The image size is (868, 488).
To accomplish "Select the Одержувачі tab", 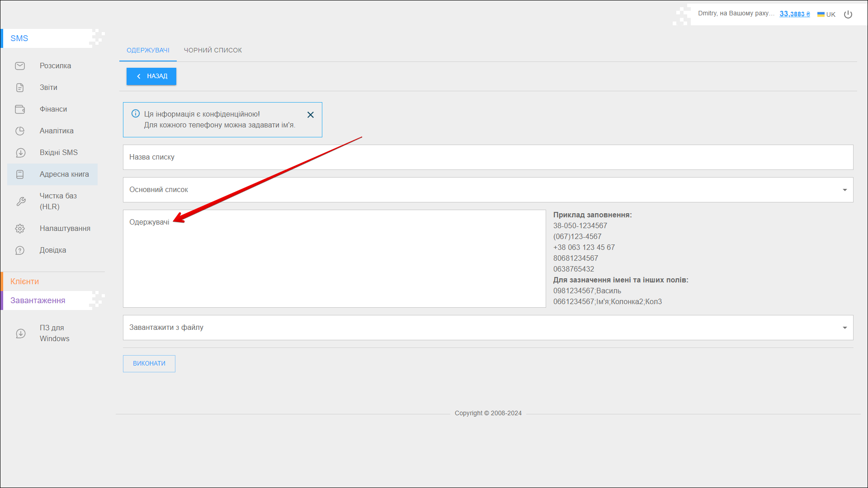I will click(x=148, y=50).
